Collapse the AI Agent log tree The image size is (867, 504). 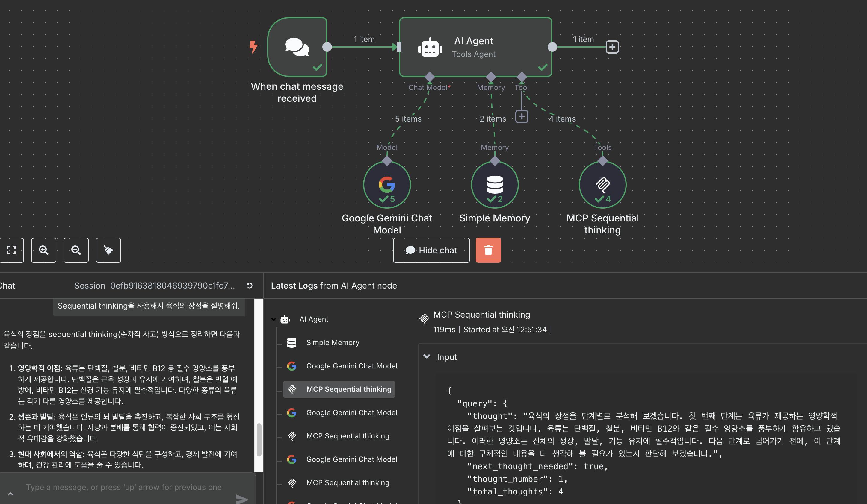tap(274, 319)
